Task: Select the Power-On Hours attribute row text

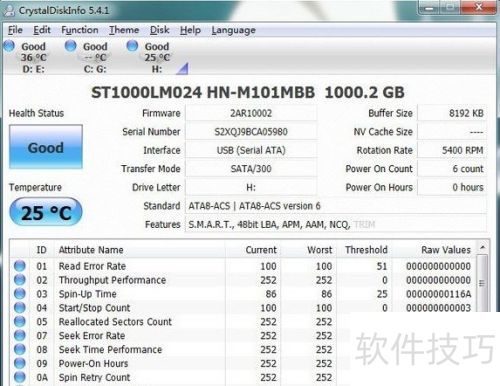Action: [93, 363]
